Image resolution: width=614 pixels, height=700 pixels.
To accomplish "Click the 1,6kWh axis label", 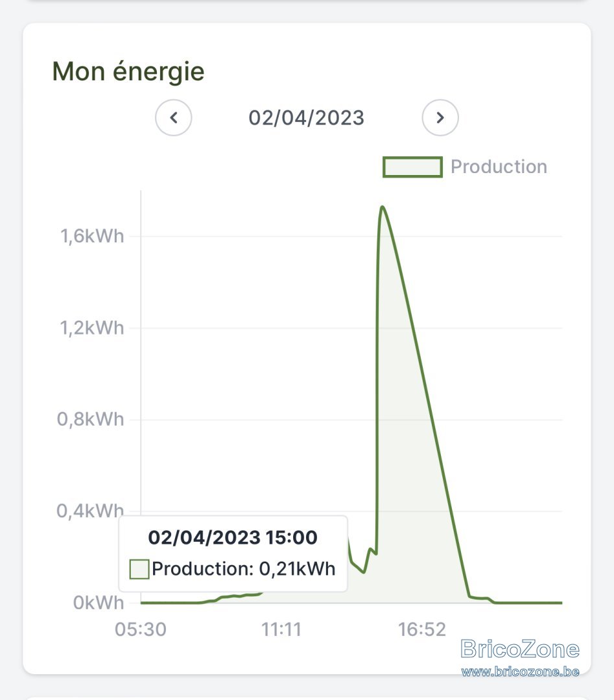I will coord(92,236).
